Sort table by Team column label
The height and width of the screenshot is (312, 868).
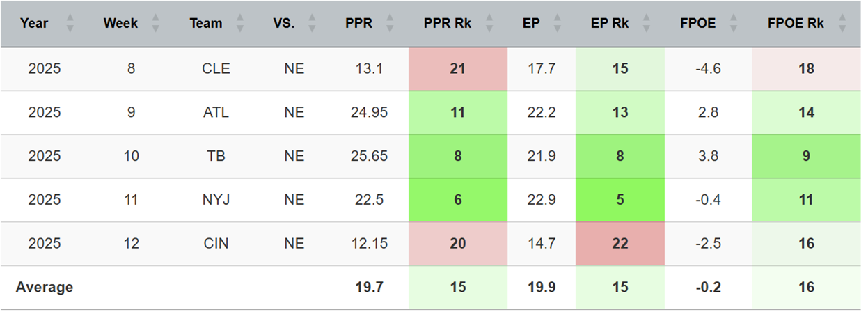coord(205,24)
